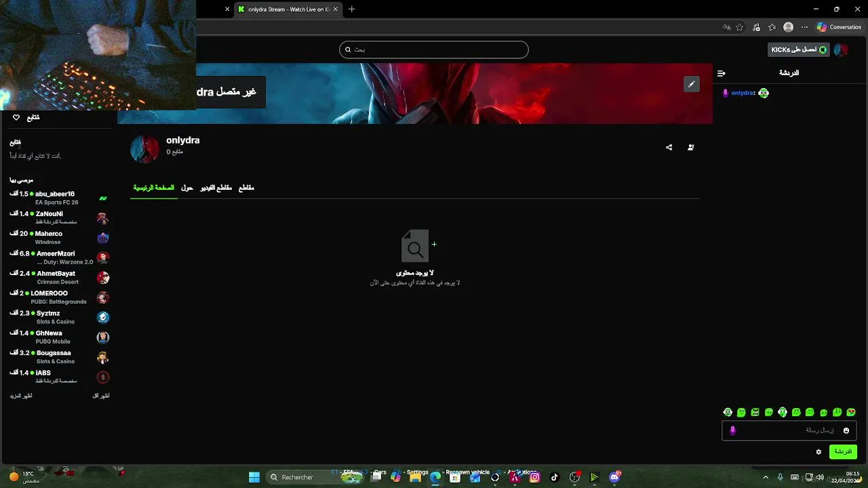Click the إرسال رسالة message input field

[x=789, y=430]
